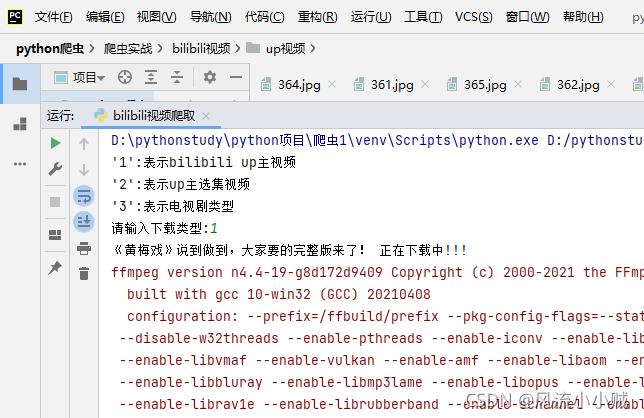Click the pin tab icon

coord(55,268)
